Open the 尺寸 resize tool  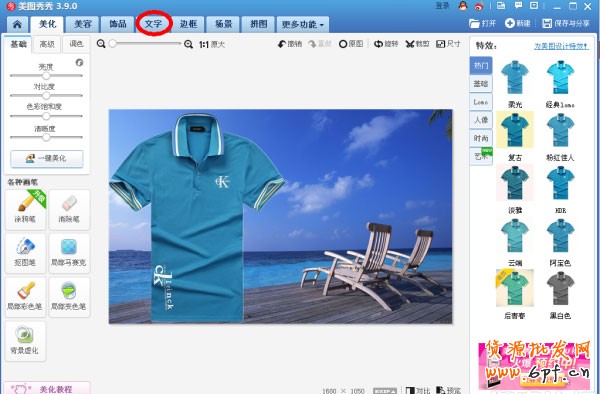448,44
